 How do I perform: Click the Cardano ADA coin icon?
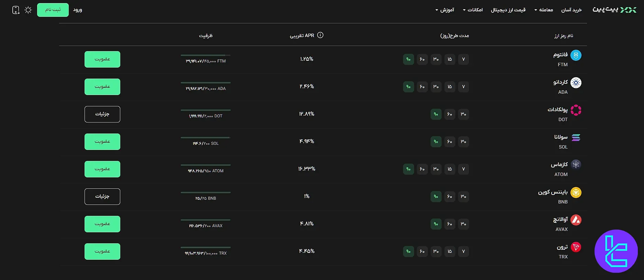pyautogui.click(x=576, y=83)
